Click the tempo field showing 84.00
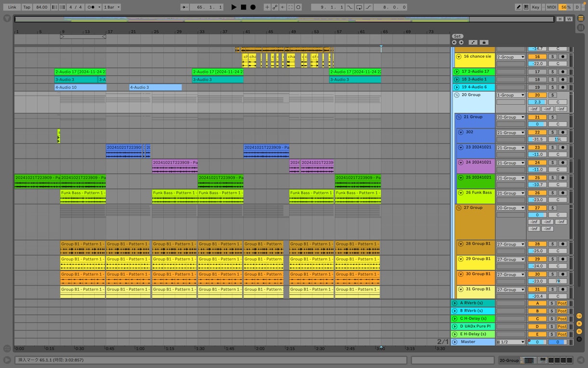 coord(42,7)
